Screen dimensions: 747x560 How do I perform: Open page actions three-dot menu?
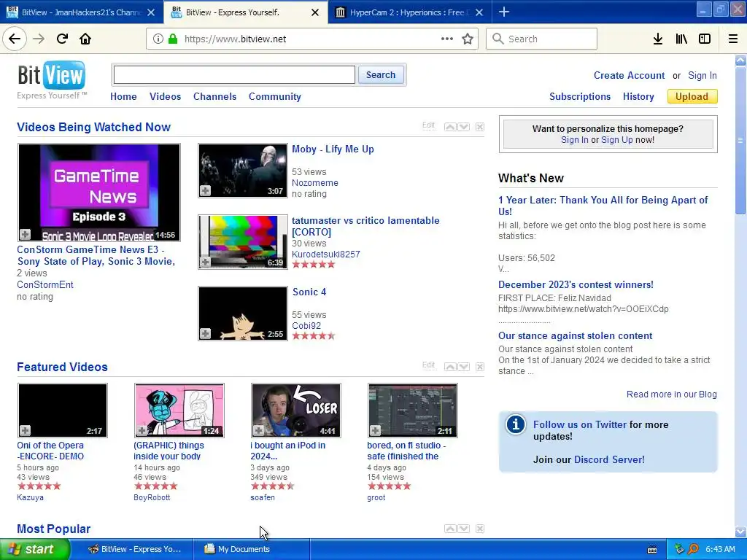pos(447,39)
